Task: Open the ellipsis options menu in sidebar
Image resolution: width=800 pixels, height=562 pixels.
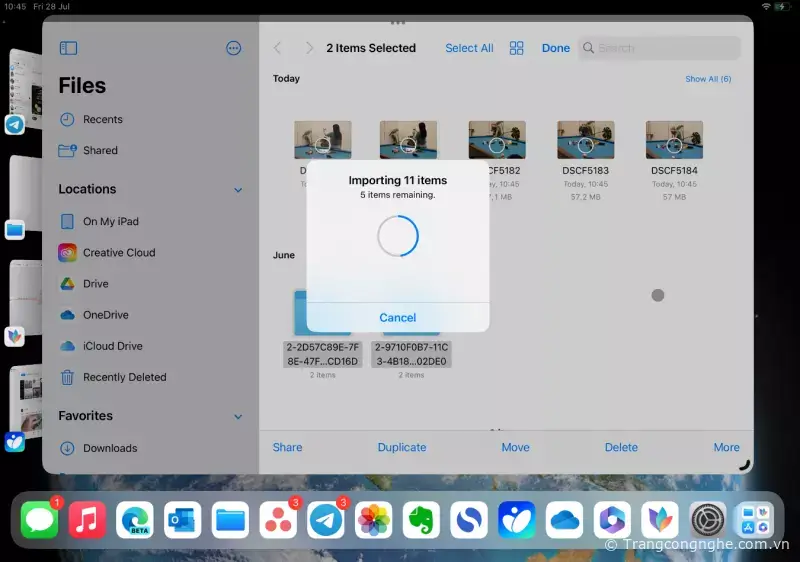Action: coord(234,48)
